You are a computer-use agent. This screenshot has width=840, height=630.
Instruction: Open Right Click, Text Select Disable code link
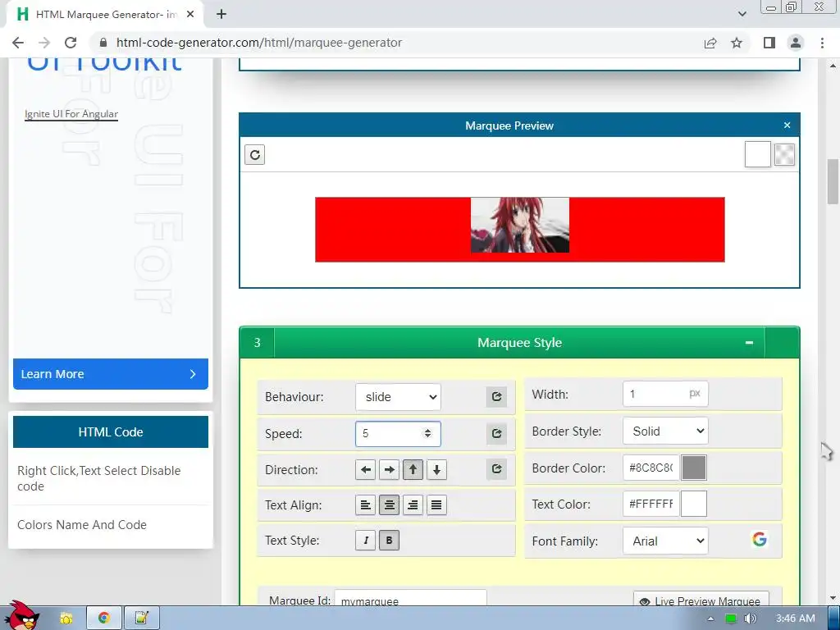click(99, 478)
